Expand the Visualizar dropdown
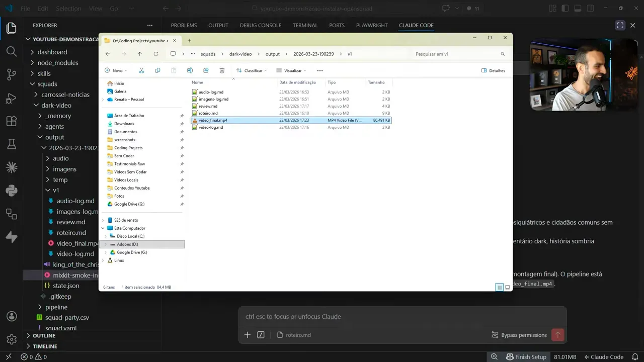 [291, 70]
